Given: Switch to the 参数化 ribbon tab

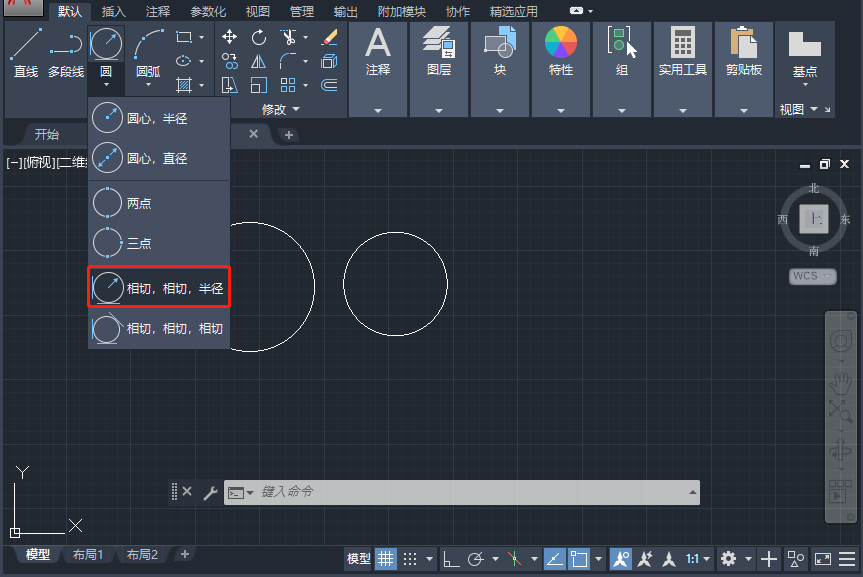Looking at the screenshot, I should (x=208, y=12).
